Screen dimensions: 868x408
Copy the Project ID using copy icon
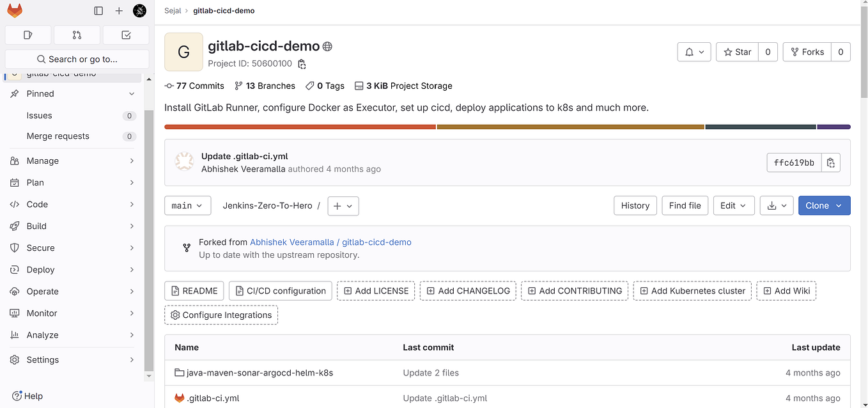pos(301,64)
